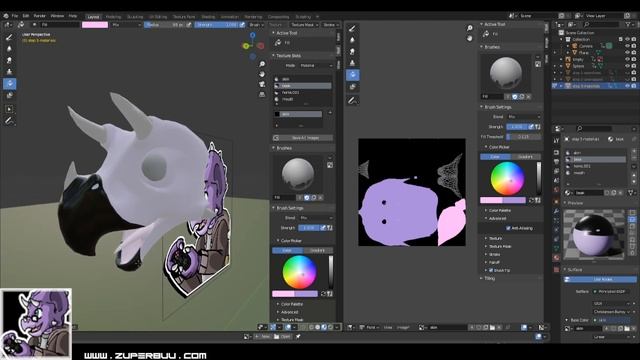Select the Draw brush in image editor toolbar
This screenshot has width=640, height=360.
pyautogui.click(x=352, y=28)
